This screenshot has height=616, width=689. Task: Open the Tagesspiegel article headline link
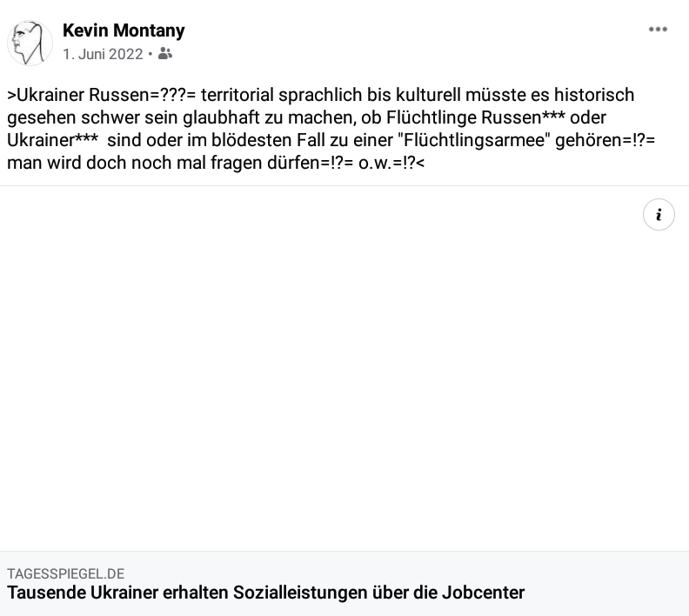coord(266,593)
